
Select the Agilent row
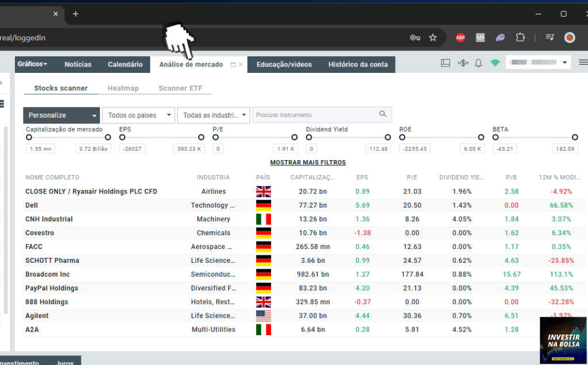tap(304, 316)
